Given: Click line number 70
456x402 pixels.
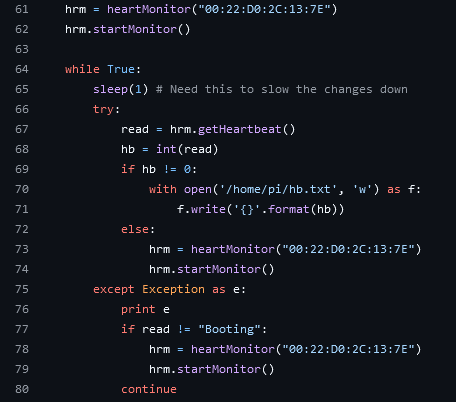Looking at the screenshot, I should [22, 189].
